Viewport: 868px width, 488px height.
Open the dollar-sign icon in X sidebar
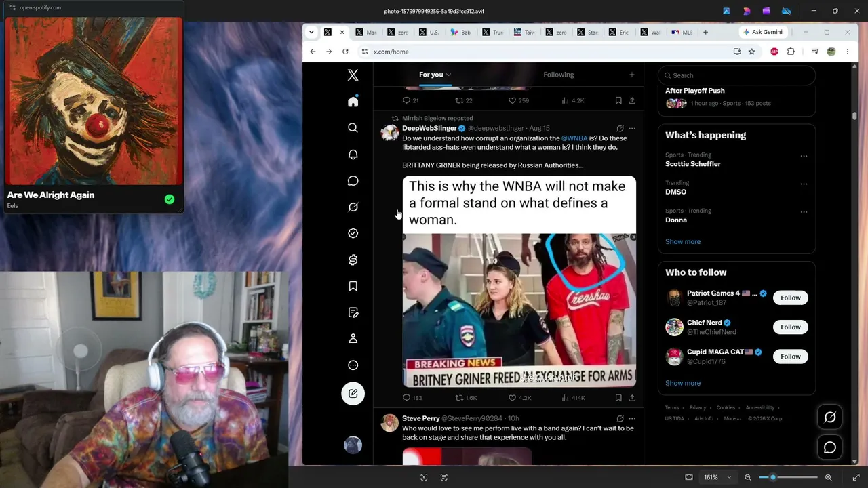point(353,260)
